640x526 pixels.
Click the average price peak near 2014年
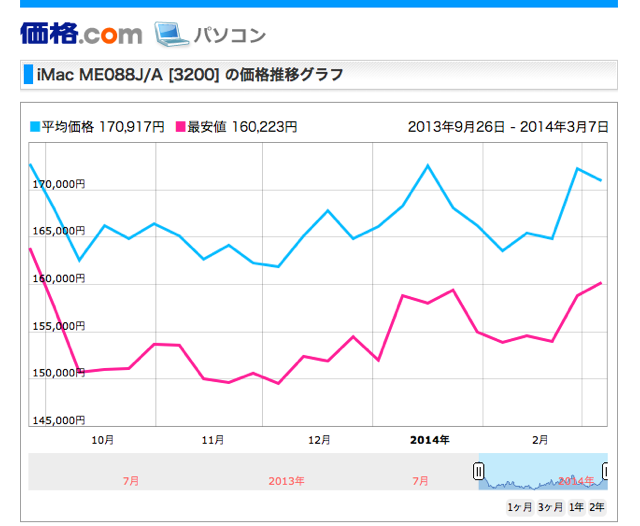click(x=428, y=166)
